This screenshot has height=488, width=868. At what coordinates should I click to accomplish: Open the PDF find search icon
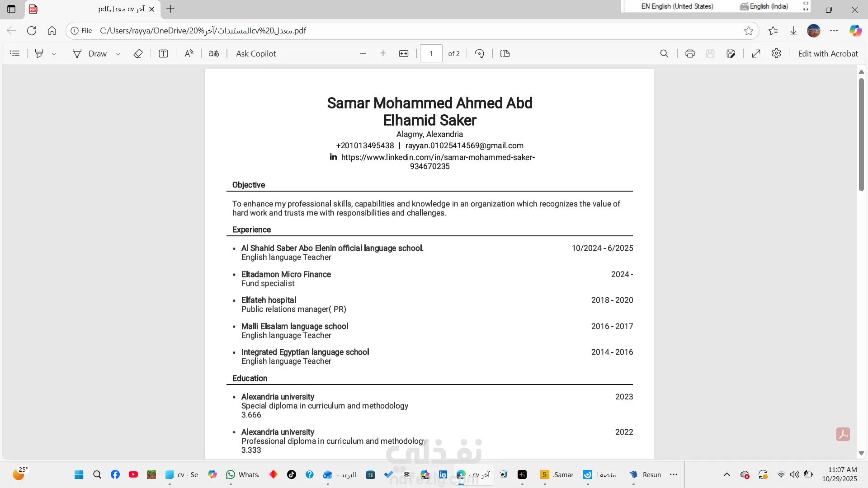point(664,53)
